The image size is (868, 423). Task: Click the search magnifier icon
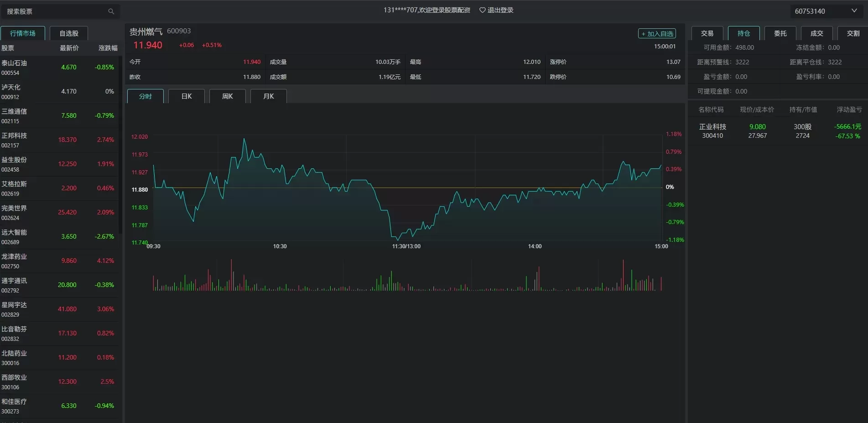(111, 11)
